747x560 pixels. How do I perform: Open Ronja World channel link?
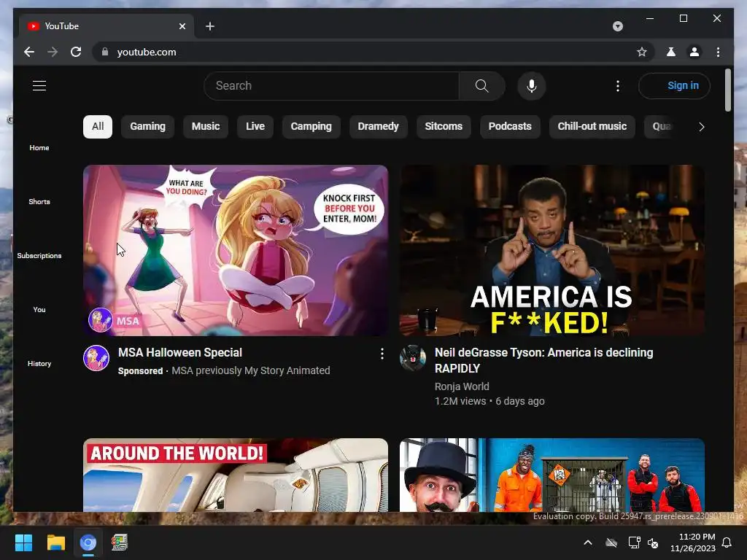462,386
